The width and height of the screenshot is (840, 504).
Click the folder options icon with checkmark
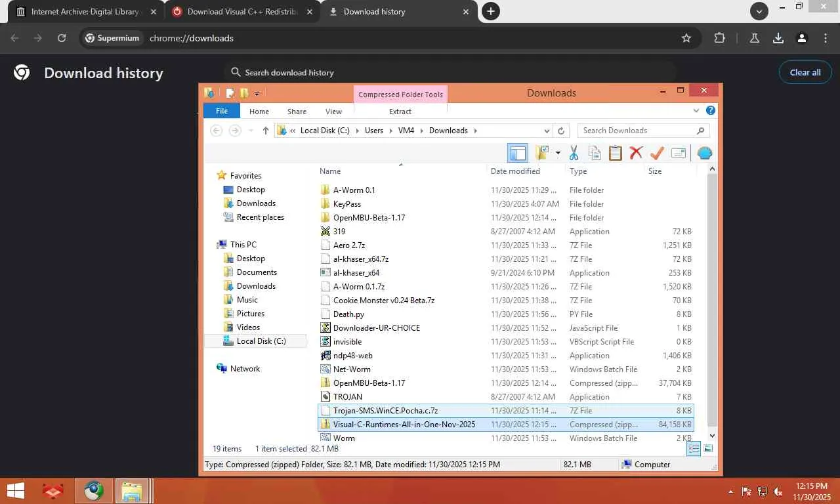coord(542,153)
